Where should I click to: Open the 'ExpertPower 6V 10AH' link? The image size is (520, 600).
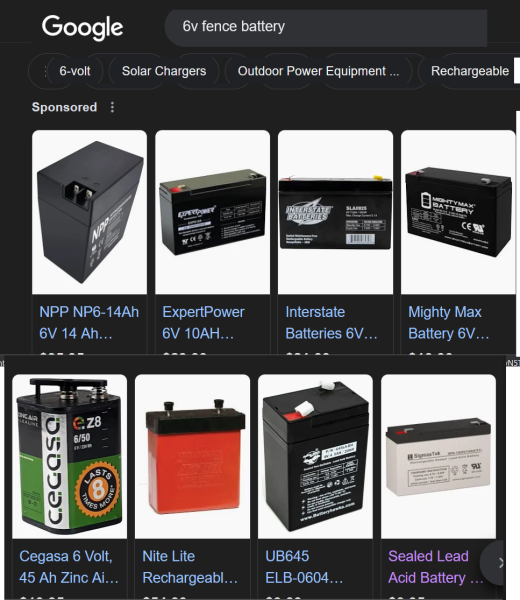coord(203,323)
